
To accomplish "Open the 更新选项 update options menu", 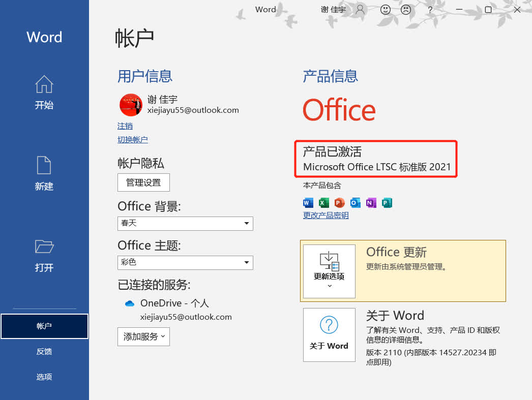I will [x=329, y=271].
